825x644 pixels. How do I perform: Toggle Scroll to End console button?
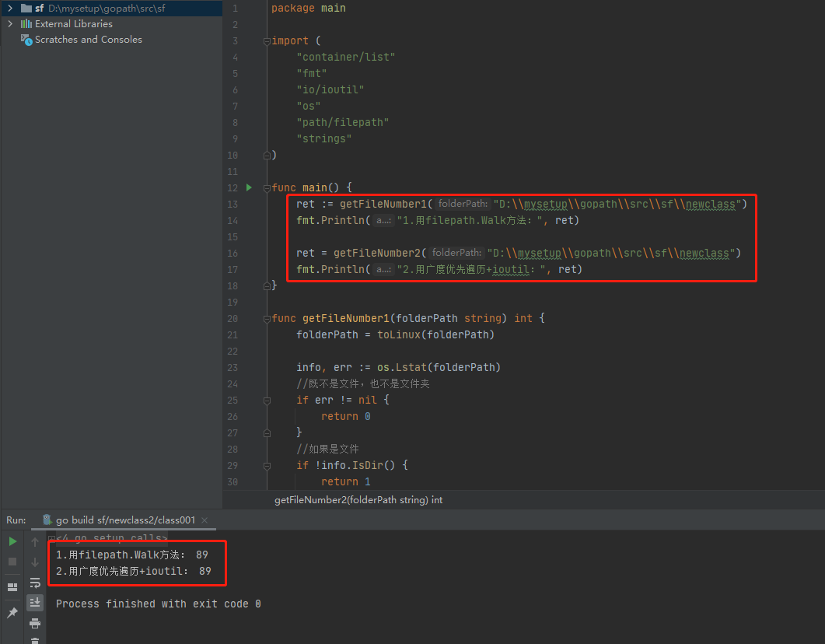pyautogui.click(x=35, y=603)
